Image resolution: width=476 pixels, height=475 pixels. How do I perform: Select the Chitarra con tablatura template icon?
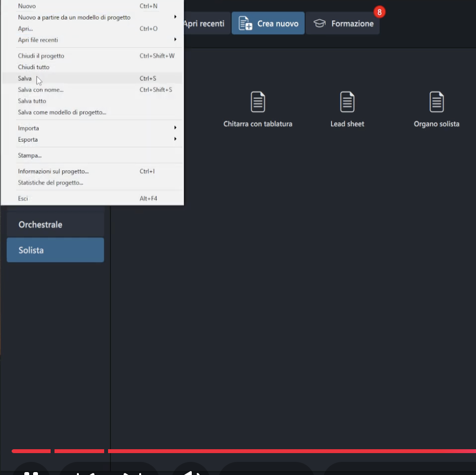pos(257,102)
